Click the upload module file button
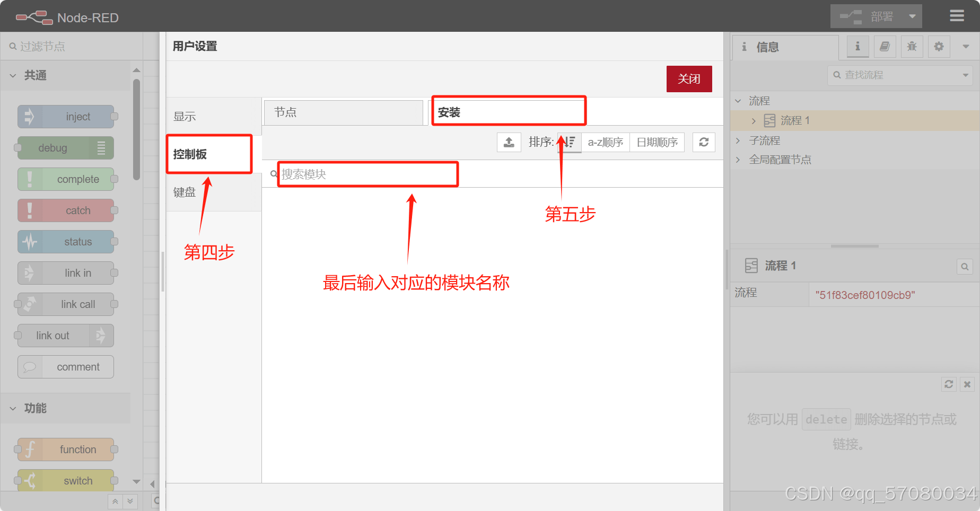This screenshot has height=511, width=980. coord(509,142)
